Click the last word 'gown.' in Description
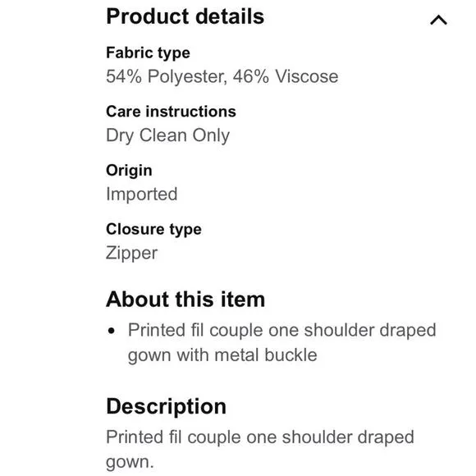The width and height of the screenshot is (476, 476). [x=130, y=463]
